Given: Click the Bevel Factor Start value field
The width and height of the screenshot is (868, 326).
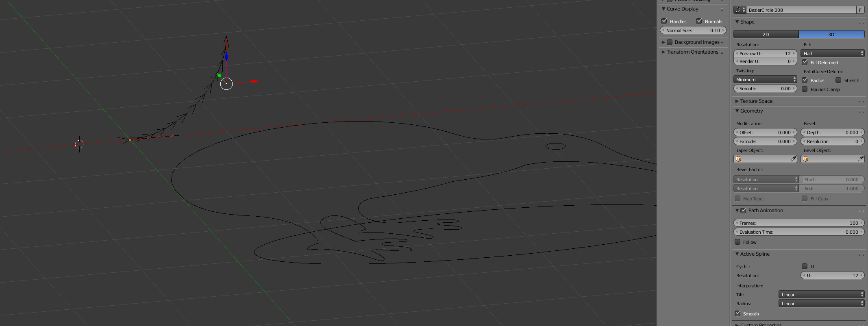Looking at the screenshot, I should (x=832, y=180).
